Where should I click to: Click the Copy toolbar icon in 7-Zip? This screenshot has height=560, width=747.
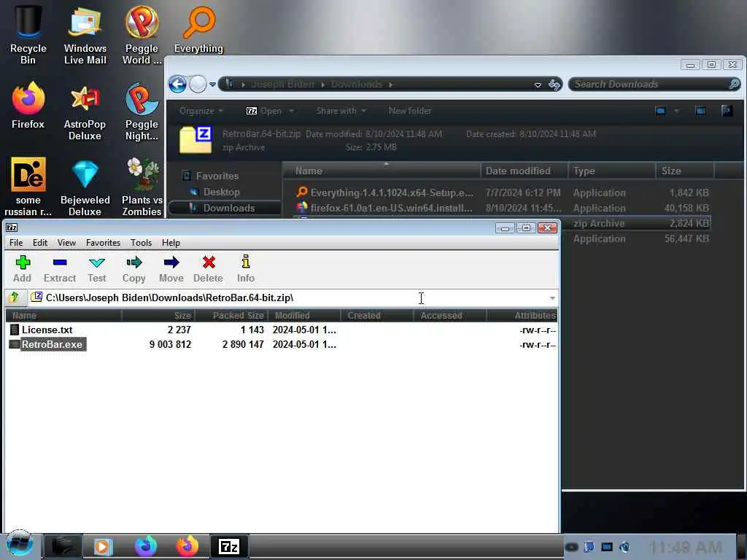134,269
